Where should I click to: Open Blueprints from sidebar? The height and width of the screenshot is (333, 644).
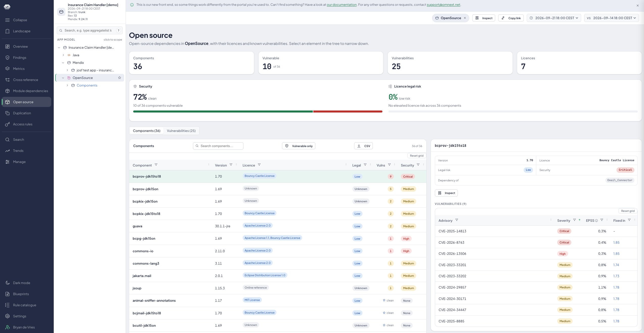click(26, 294)
